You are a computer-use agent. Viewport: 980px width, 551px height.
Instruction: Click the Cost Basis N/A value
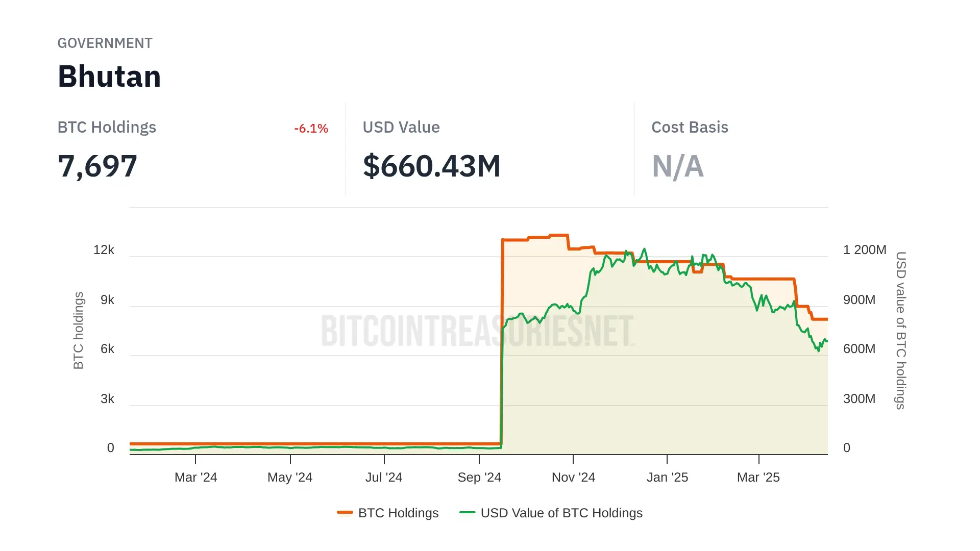pyautogui.click(x=677, y=166)
